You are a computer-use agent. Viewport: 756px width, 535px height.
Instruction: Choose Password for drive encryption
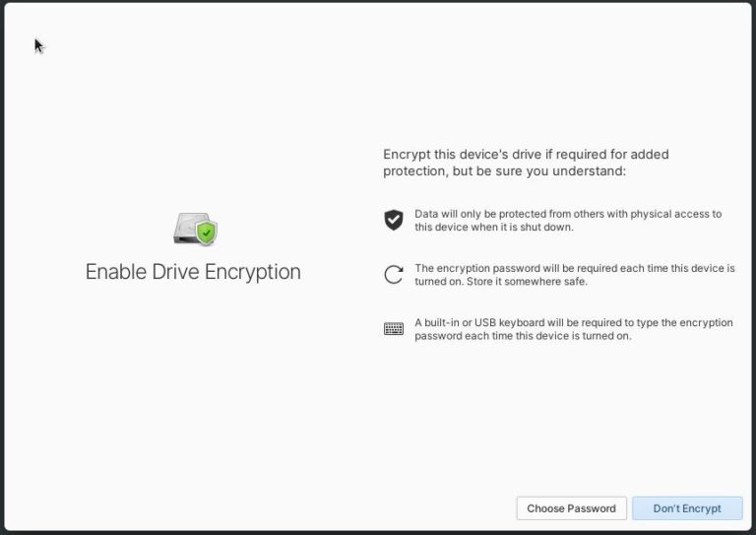(x=571, y=508)
